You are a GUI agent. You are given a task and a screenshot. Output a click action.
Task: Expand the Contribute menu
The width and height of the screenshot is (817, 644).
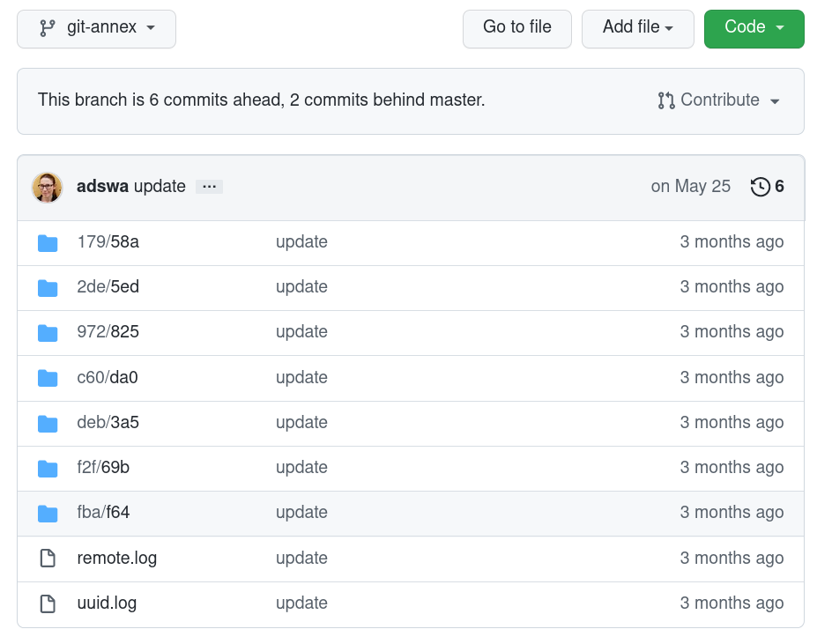click(x=719, y=100)
